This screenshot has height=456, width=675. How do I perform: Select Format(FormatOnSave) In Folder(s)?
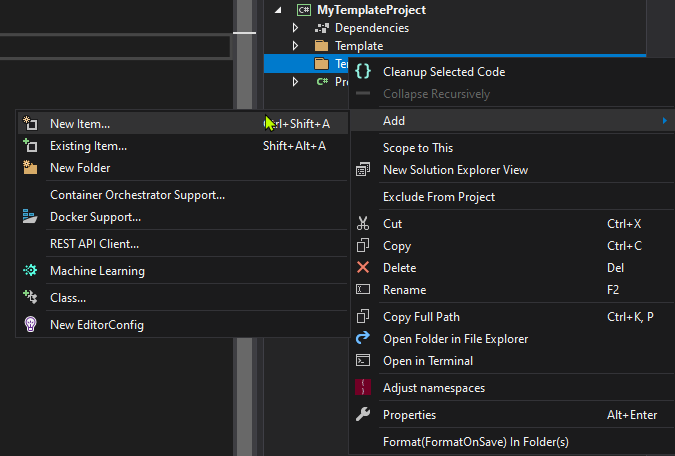512,441
